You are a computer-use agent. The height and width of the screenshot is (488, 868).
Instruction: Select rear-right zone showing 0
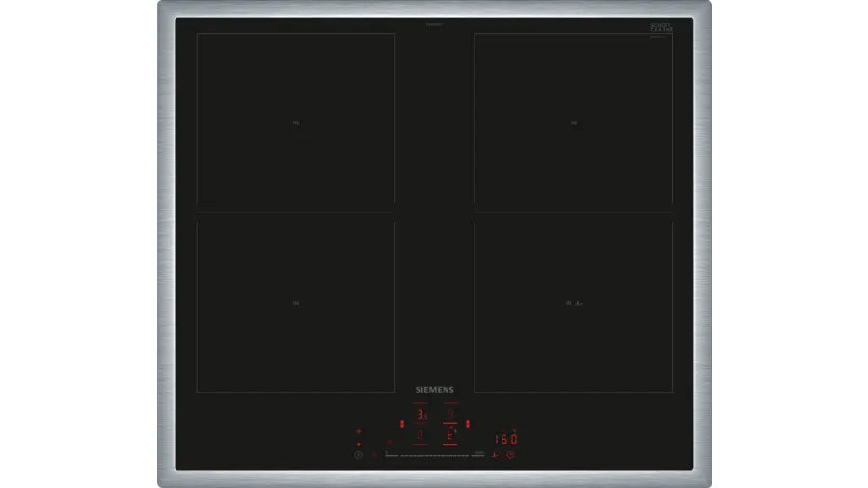pyautogui.click(x=449, y=415)
